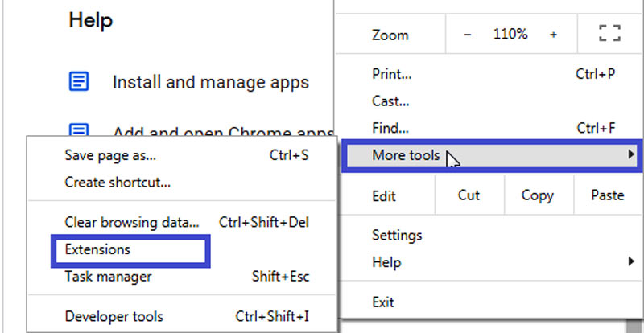
Task: Open Install and manage apps help link
Action: 210,82
